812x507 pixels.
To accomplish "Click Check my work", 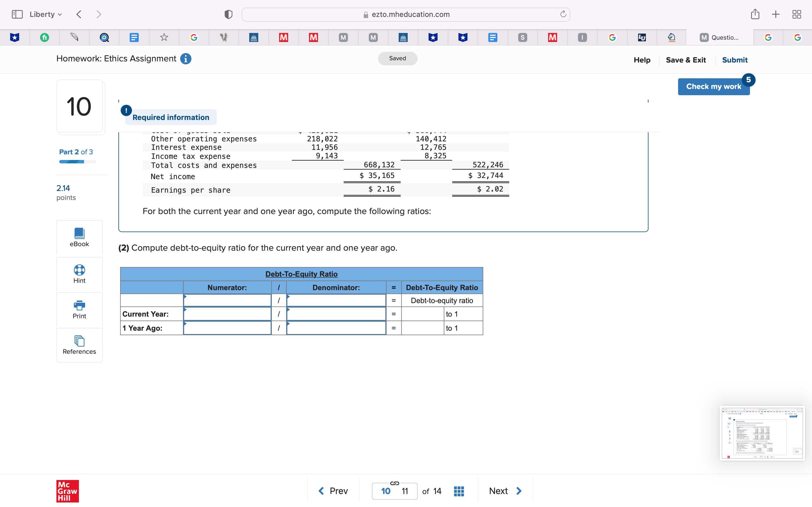I will click(x=714, y=86).
